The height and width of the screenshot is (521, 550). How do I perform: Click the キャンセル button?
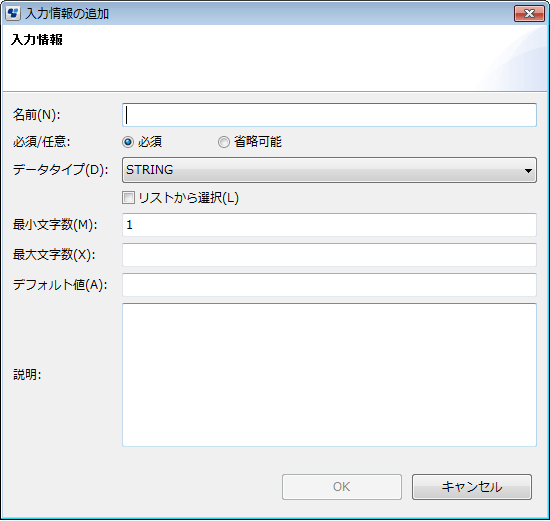[x=472, y=487]
